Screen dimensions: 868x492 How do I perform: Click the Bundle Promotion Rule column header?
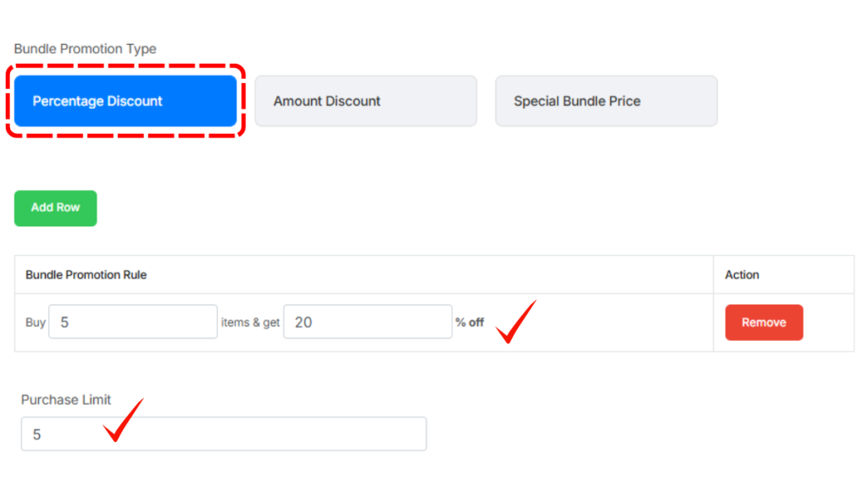pos(86,275)
